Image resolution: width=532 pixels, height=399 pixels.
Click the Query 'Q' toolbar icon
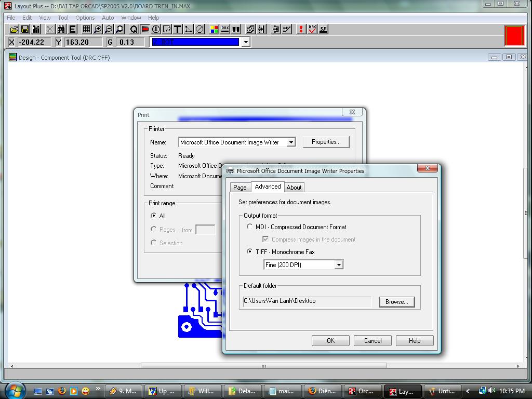pos(134,29)
